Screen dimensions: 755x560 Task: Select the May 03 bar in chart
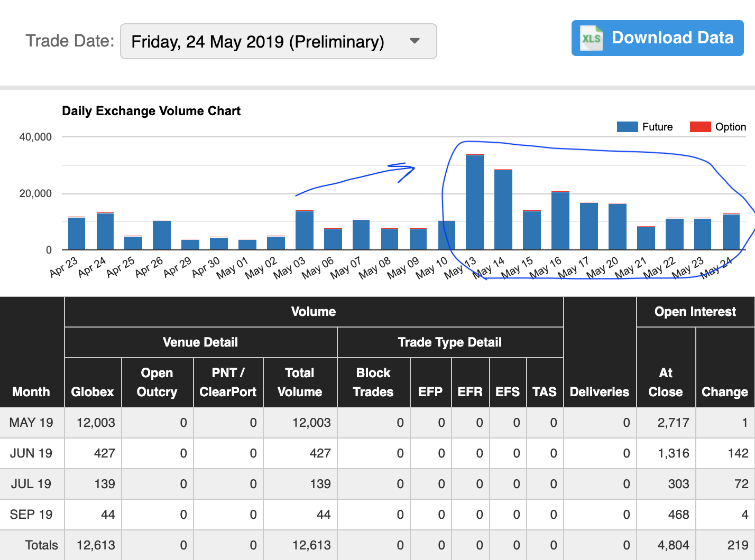[x=305, y=230]
